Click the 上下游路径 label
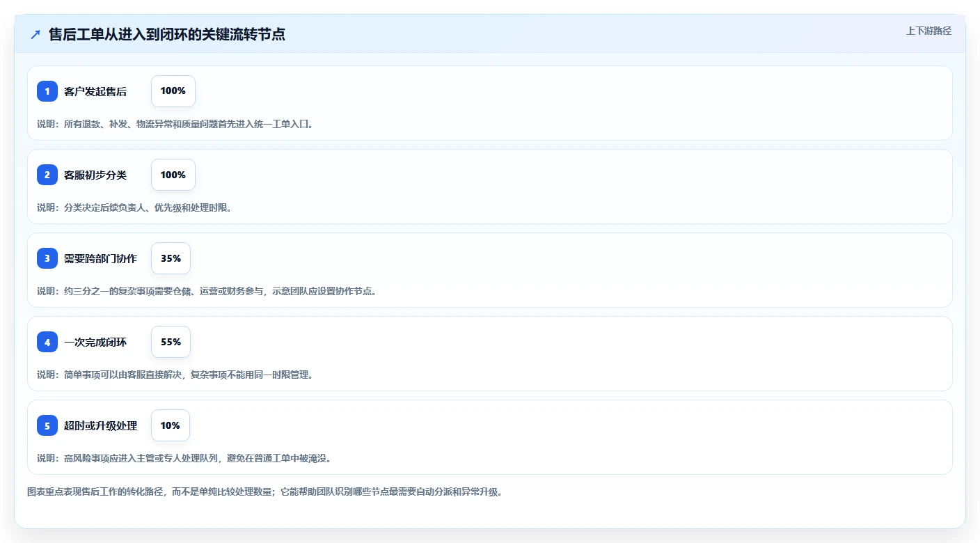The image size is (980, 543). click(x=928, y=31)
